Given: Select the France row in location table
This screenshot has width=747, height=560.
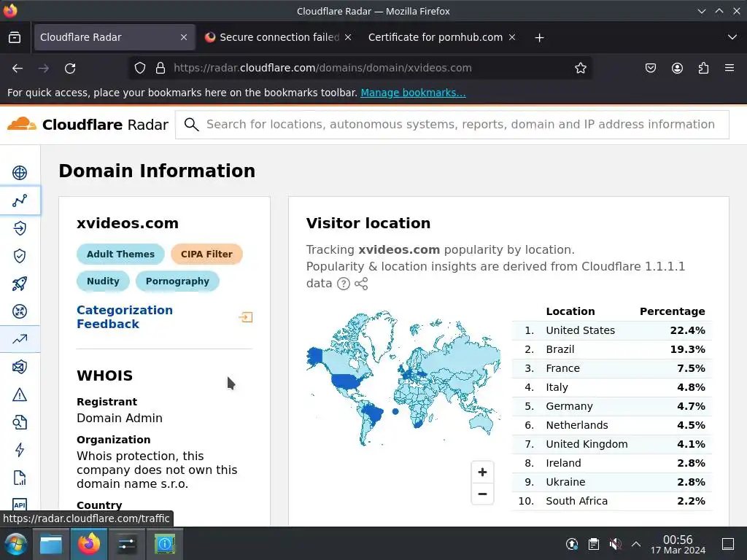Looking at the screenshot, I should [612, 368].
